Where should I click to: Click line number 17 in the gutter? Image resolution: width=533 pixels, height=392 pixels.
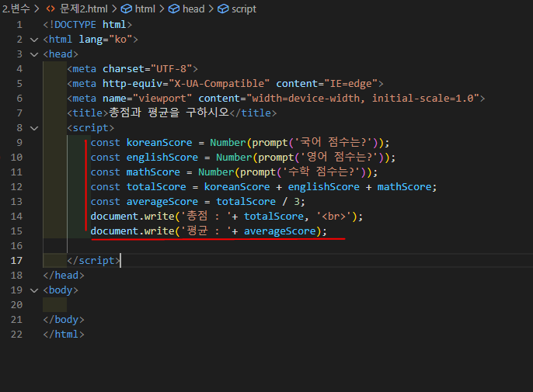click(16, 261)
